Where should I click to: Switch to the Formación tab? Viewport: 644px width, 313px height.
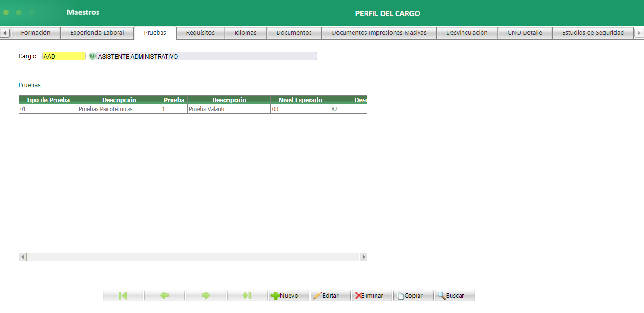(x=36, y=33)
